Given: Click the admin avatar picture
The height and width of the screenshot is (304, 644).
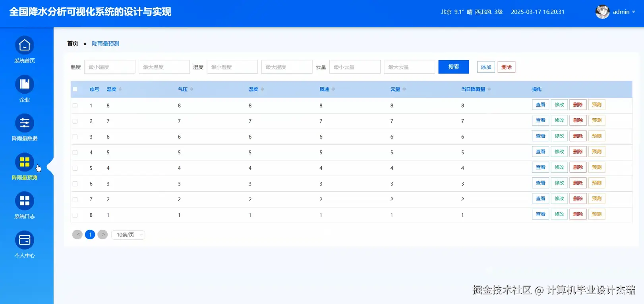Looking at the screenshot, I should 602,12.
